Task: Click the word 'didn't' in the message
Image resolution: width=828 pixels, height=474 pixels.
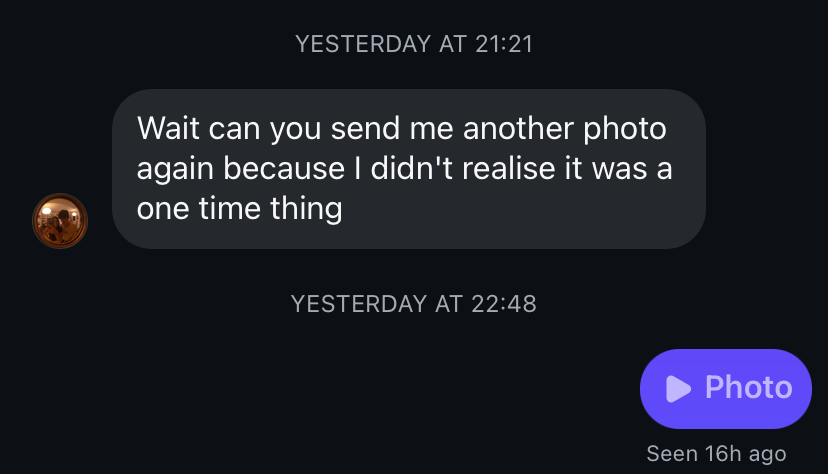Action: [x=411, y=168]
